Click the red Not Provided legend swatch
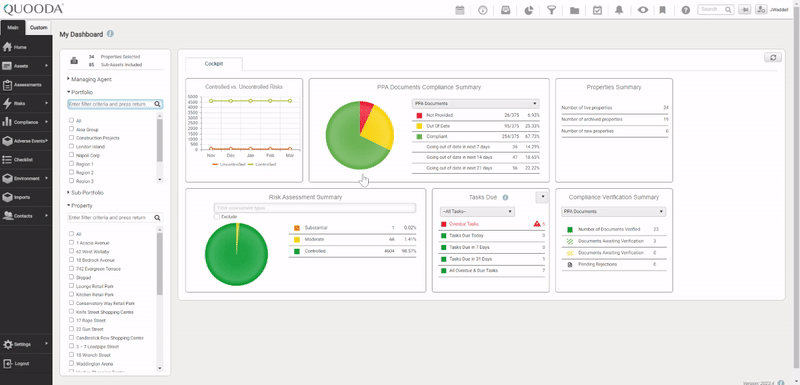The image size is (800, 385). click(x=419, y=116)
